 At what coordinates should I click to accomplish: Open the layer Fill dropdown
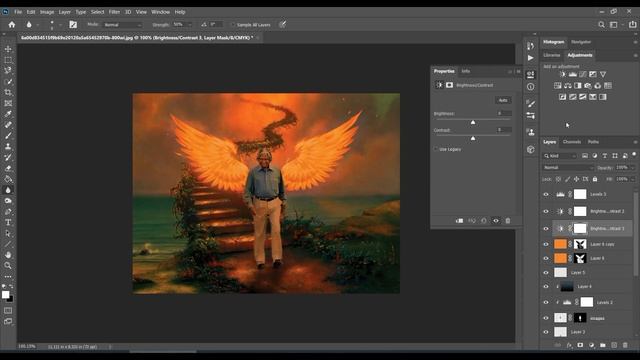pyautogui.click(x=632, y=179)
